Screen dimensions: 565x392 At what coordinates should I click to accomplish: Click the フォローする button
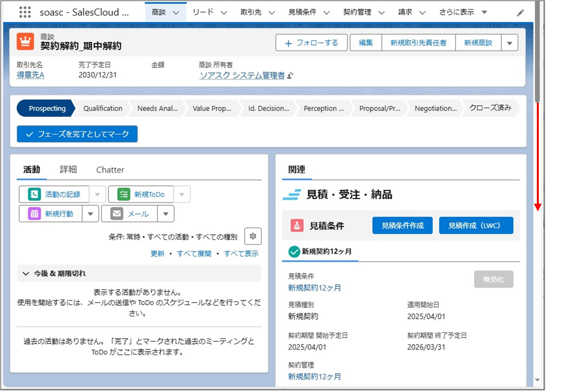(x=311, y=43)
